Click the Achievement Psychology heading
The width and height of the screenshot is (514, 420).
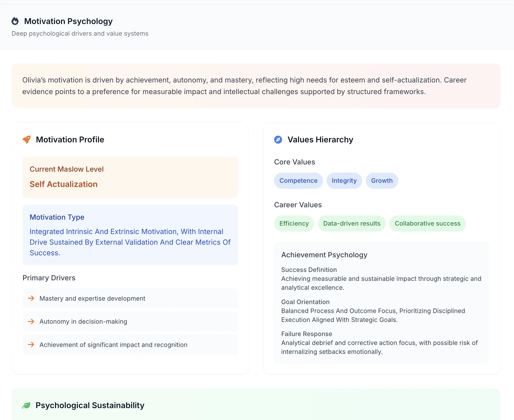point(324,255)
